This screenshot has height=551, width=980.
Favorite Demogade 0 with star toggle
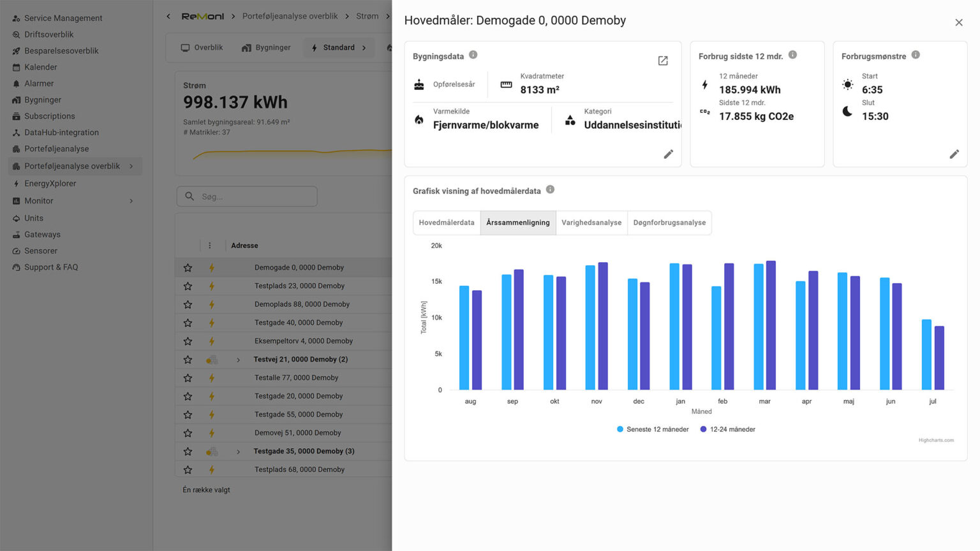(188, 268)
